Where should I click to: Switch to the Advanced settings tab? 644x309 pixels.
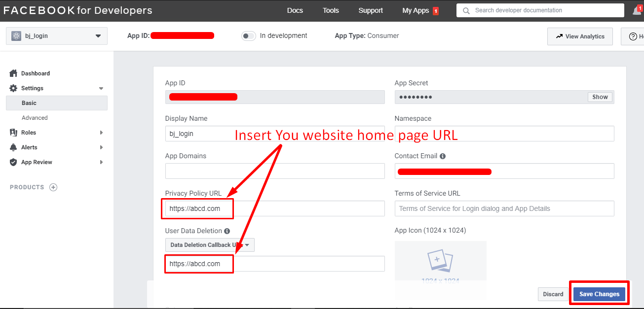pyautogui.click(x=35, y=117)
